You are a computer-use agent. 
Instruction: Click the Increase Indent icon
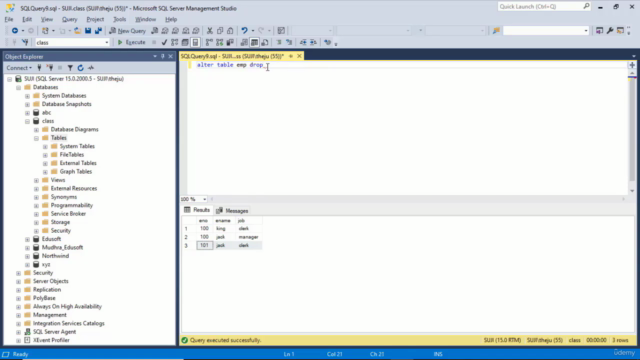click(313, 42)
